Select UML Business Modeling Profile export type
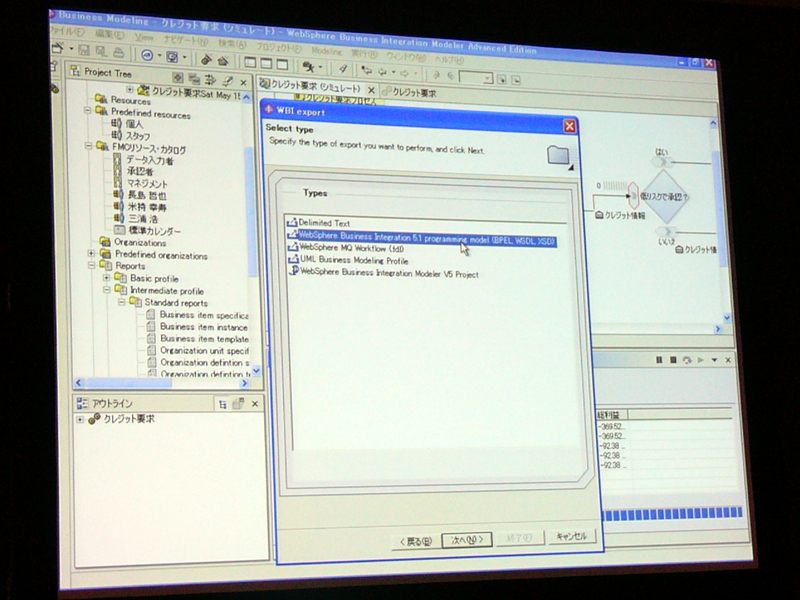This screenshot has width=800, height=600. (x=348, y=260)
